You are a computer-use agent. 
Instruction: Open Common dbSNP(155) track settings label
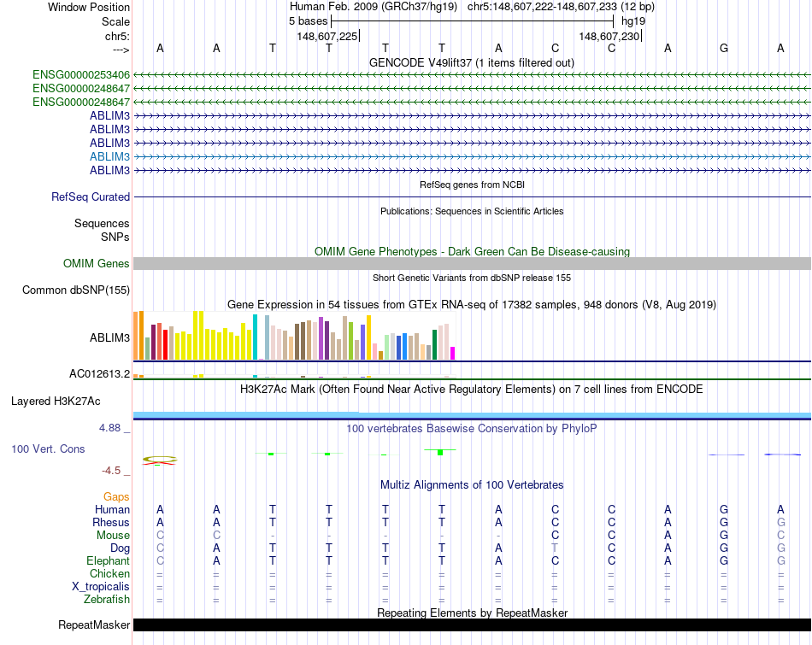(x=75, y=290)
